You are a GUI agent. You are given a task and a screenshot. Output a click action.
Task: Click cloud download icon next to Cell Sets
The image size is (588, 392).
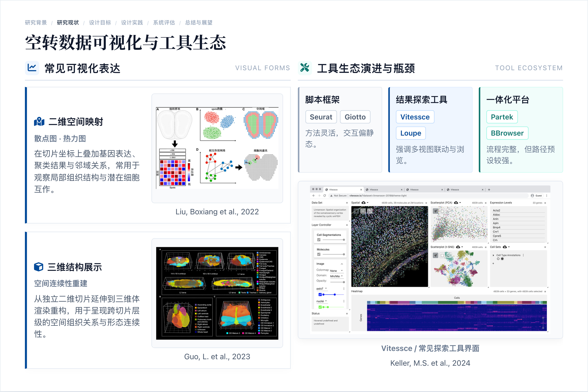(x=505, y=247)
